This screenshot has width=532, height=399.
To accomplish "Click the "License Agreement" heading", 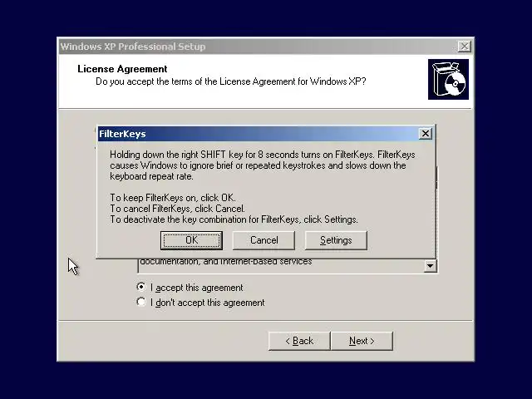I will pyautogui.click(x=122, y=69).
